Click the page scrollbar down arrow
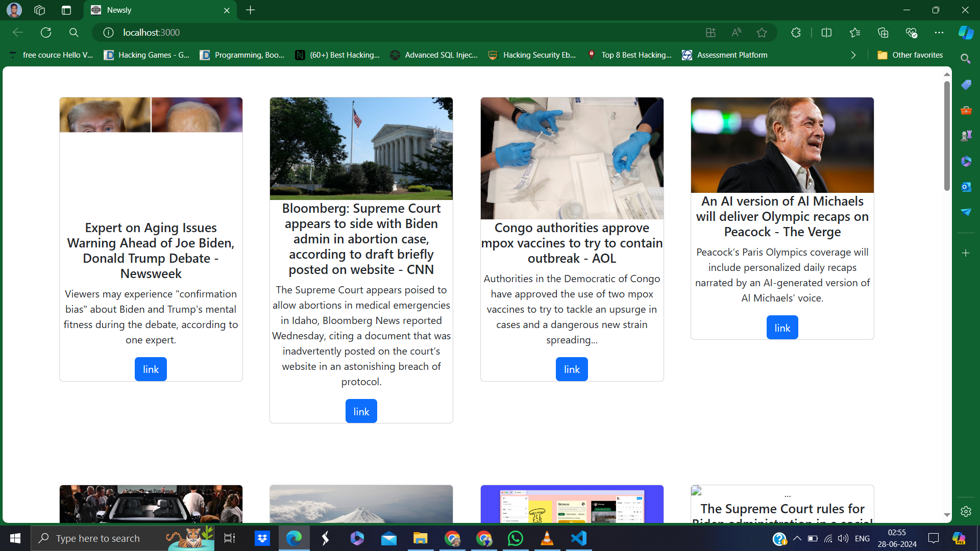The width and height of the screenshot is (980, 551). point(947,515)
